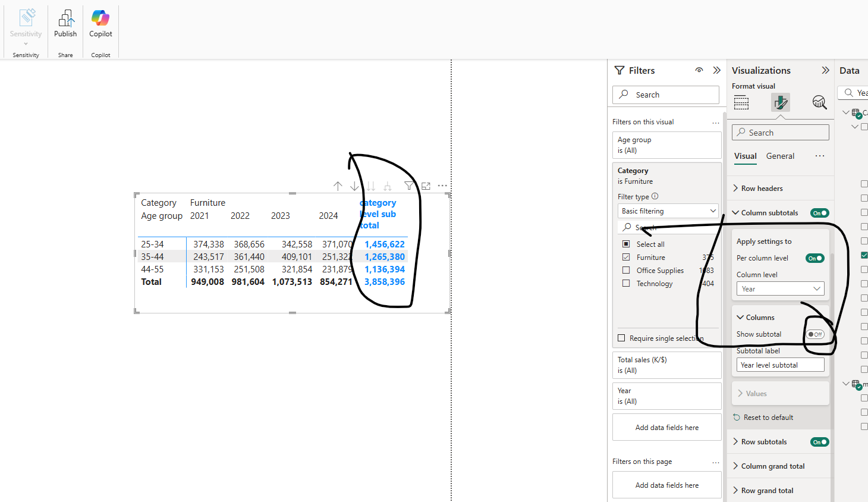Click the Drill up arrow on the matrix
Viewport: 868px width, 502px height.
(338, 186)
